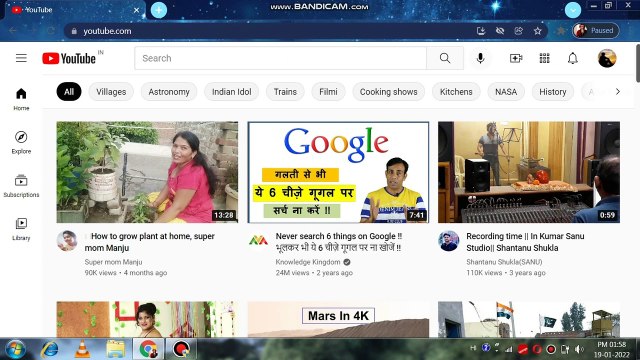This screenshot has width=640, height=360.
Task: Open the Mars In 4K video thumbnail
Action: coord(338,319)
